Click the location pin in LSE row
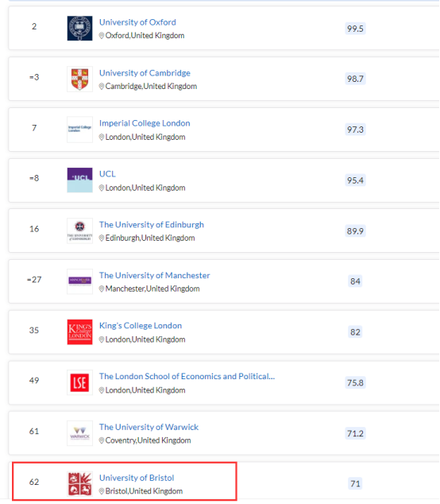 (102, 390)
